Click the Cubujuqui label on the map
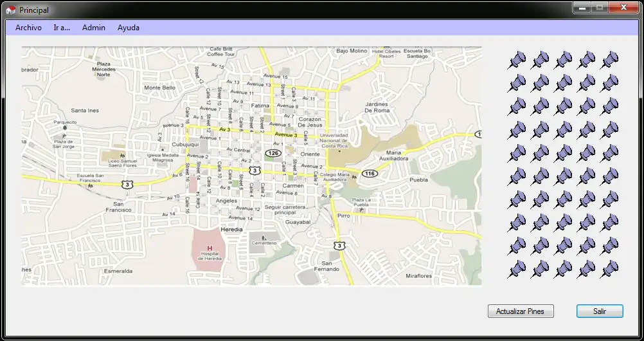The height and width of the screenshot is (341, 644). [x=185, y=144]
